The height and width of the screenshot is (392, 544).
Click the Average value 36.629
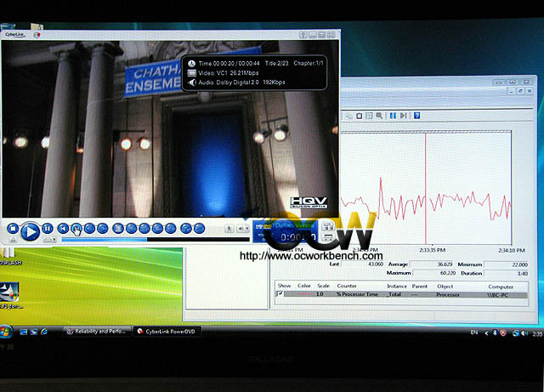click(445, 264)
